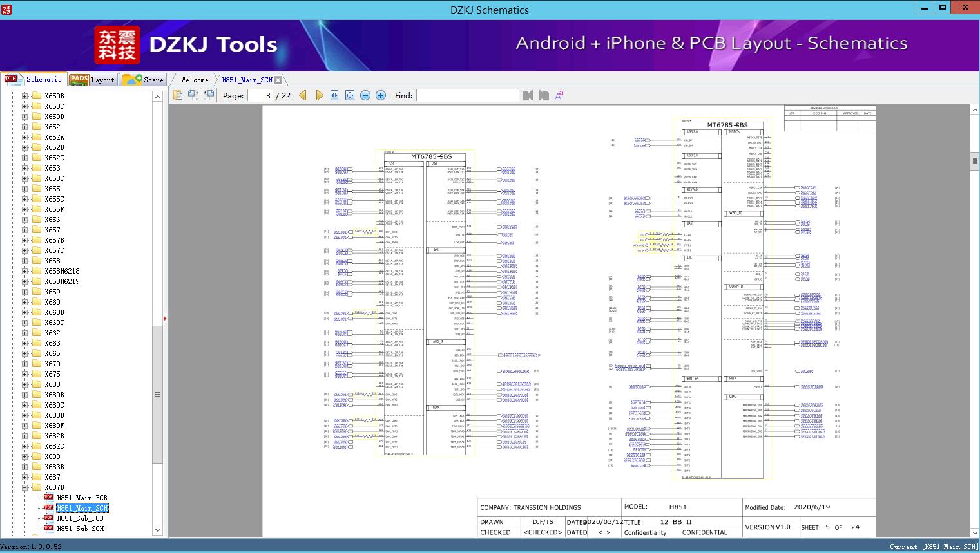Maximize the DZKJ Schematics window
Screen dimensions: 980x553
click(x=942, y=8)
